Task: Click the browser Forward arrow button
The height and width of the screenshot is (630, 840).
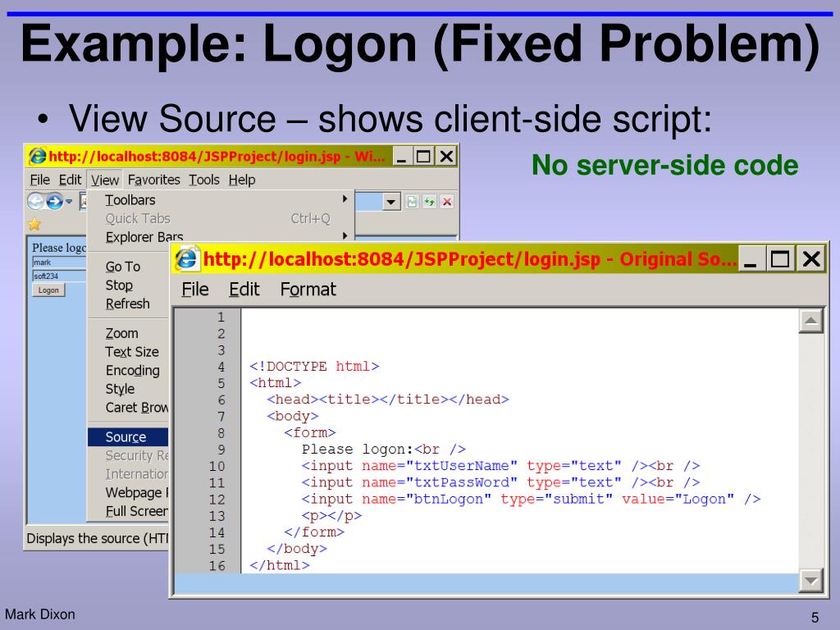Action: pyautogui.click(x=55, y=202)
